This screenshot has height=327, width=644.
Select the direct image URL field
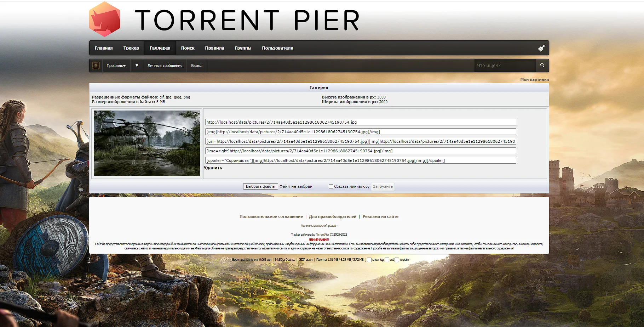tap(361, 122)
